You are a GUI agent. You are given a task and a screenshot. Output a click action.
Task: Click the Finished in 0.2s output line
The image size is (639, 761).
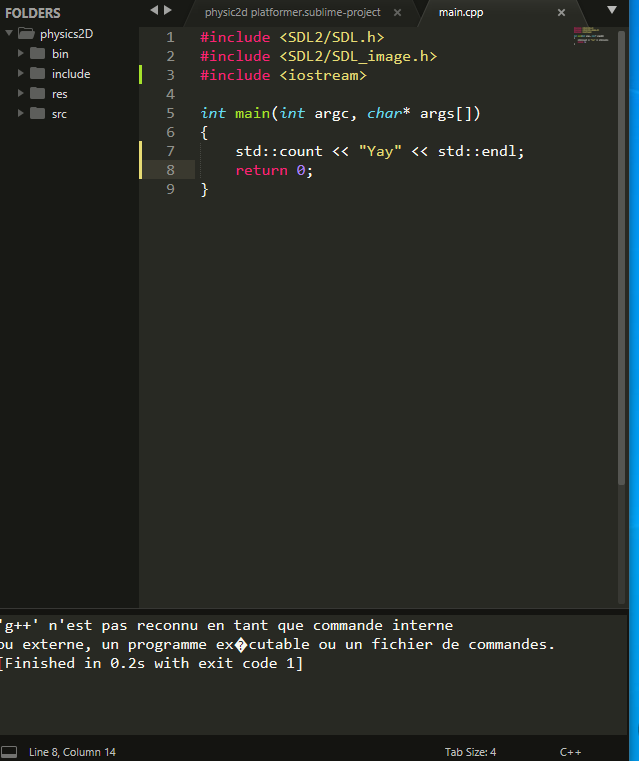(151, 663)
